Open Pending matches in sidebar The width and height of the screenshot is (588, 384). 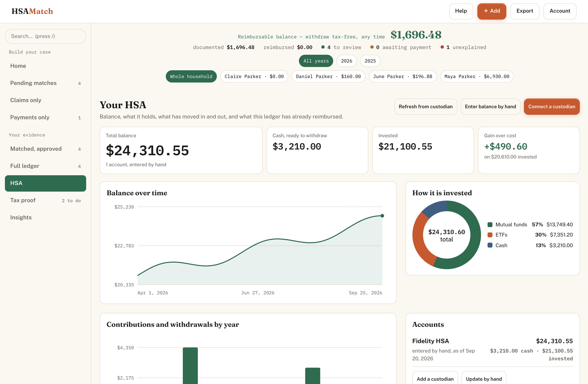click(46, 83)
